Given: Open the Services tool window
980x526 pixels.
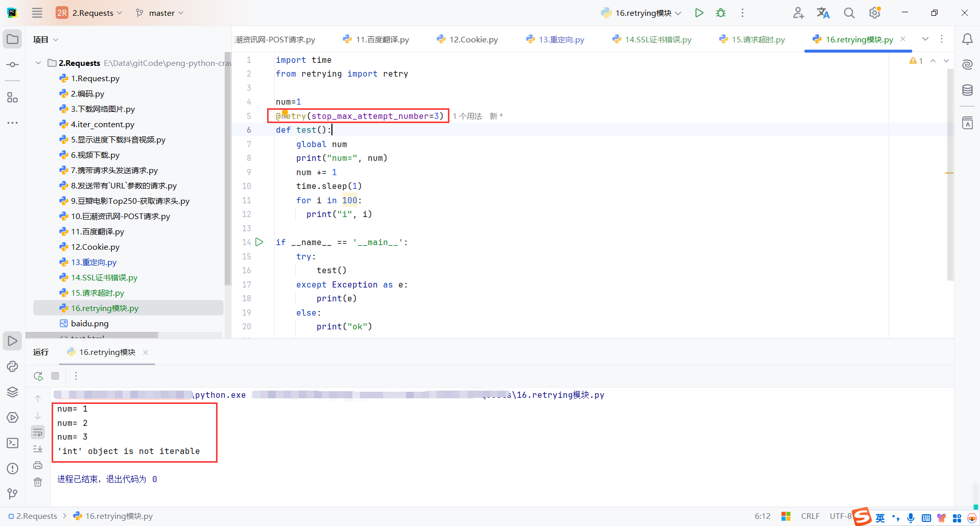Looking at the screenshot, I should (x=13, y=417).
